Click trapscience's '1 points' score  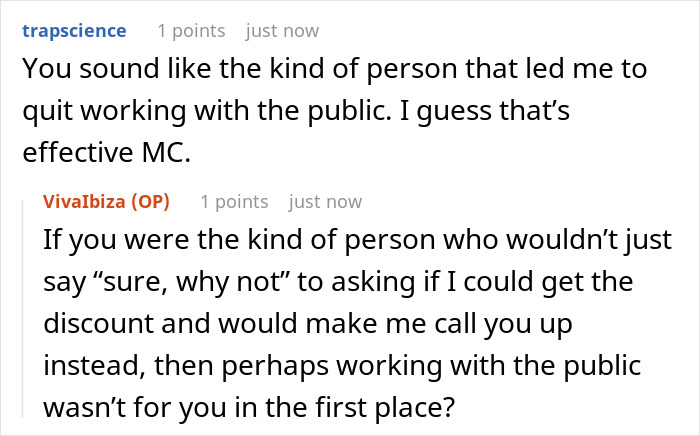(x=192, y=30)
